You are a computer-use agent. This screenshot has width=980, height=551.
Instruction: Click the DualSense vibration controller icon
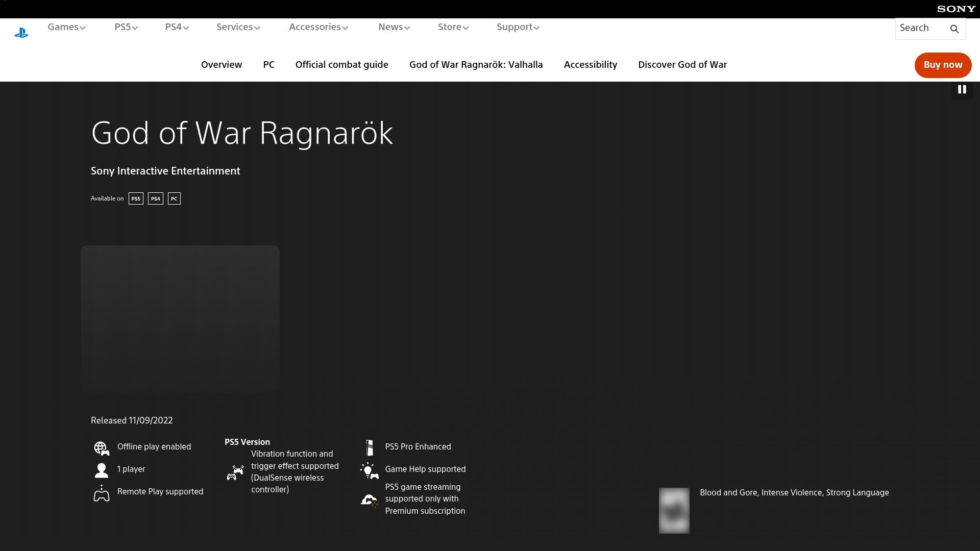click(235, 472)
